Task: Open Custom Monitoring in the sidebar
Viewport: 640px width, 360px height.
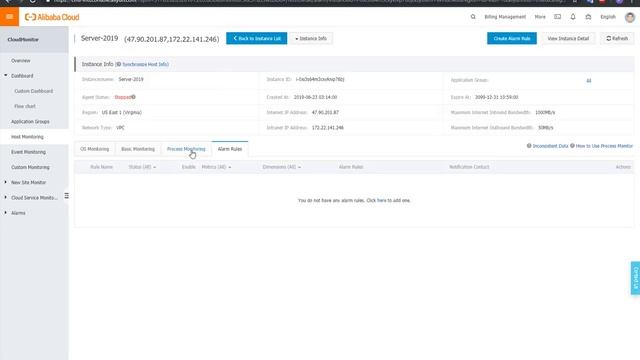Action: coord(30,167)
